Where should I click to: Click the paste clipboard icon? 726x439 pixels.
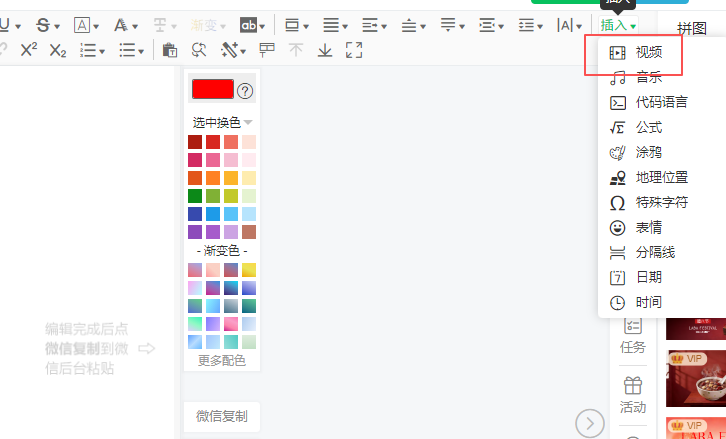point(170,50)
